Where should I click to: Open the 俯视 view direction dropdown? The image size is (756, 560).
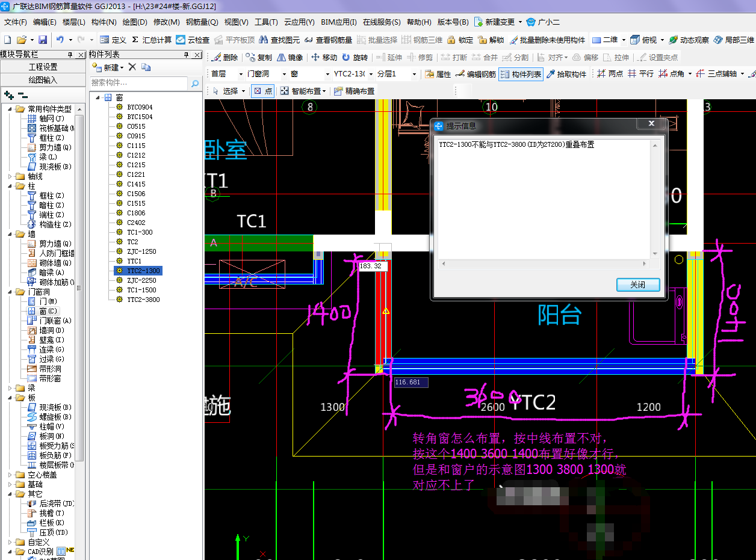tap(662, 40)
